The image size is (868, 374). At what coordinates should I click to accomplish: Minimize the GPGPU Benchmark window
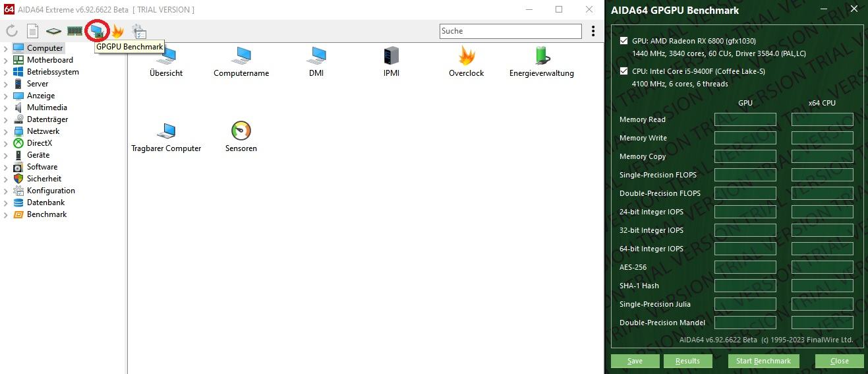click(x=823, y=10)
